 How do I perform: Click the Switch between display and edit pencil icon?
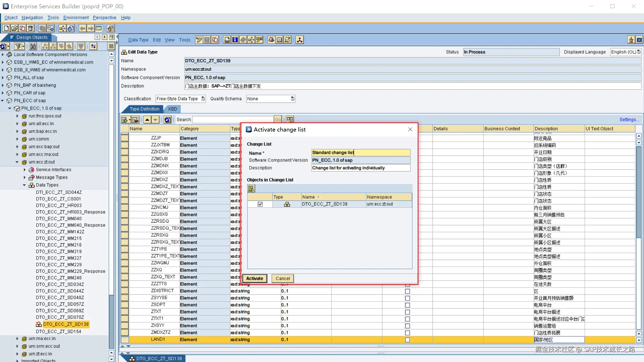coord(199,40)
